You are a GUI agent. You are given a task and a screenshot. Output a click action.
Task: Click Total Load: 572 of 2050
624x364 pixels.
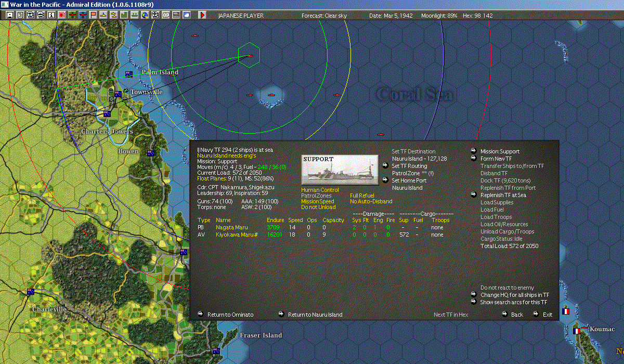(509, 246)
